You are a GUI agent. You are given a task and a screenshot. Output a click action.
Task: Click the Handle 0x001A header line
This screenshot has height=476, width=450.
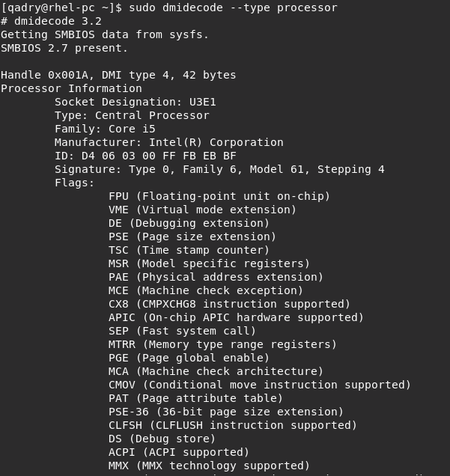point(118,75)
